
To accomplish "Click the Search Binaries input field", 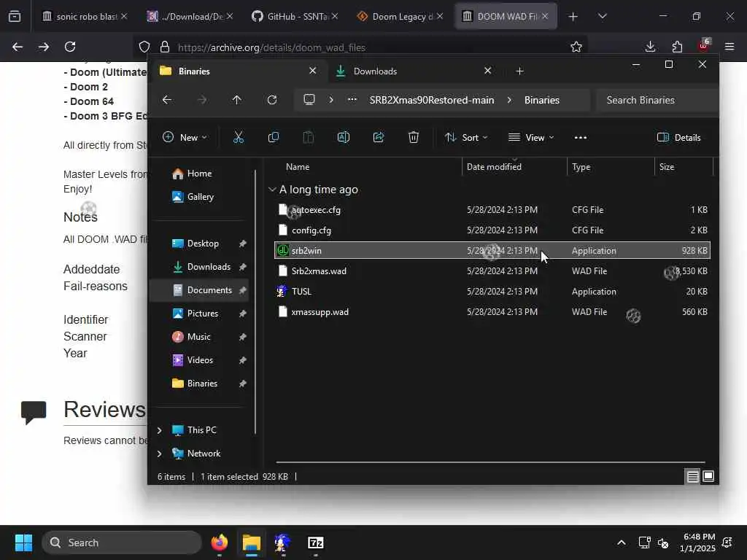I will click(657, 100).
